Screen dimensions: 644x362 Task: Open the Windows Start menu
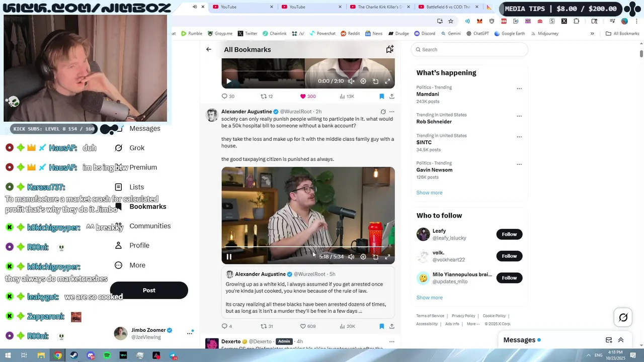pyautogui.click(x=8, y=355)
